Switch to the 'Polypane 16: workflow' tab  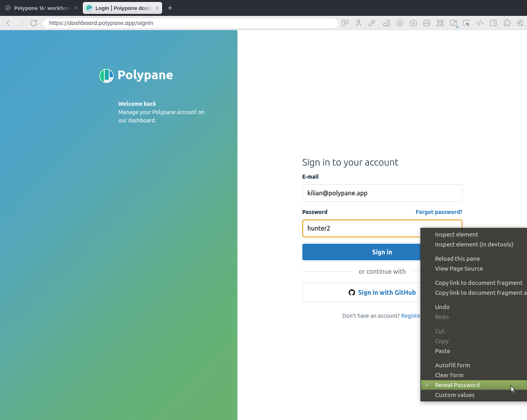[x=41, y=8]
